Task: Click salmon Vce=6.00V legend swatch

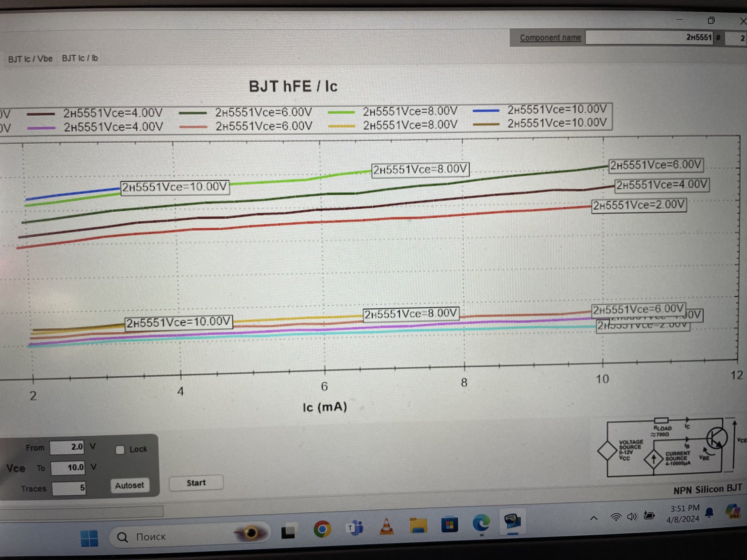Action: (193, 127)
